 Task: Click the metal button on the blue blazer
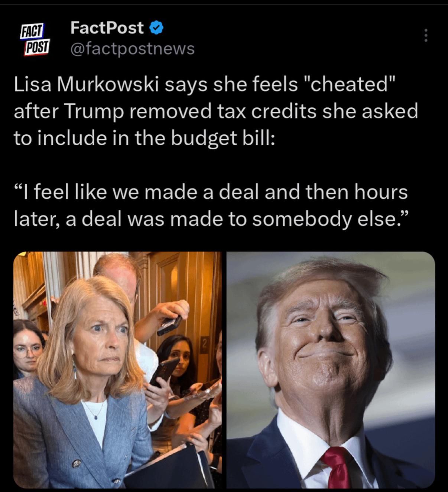pyautogui.click(x=77, y=463)
